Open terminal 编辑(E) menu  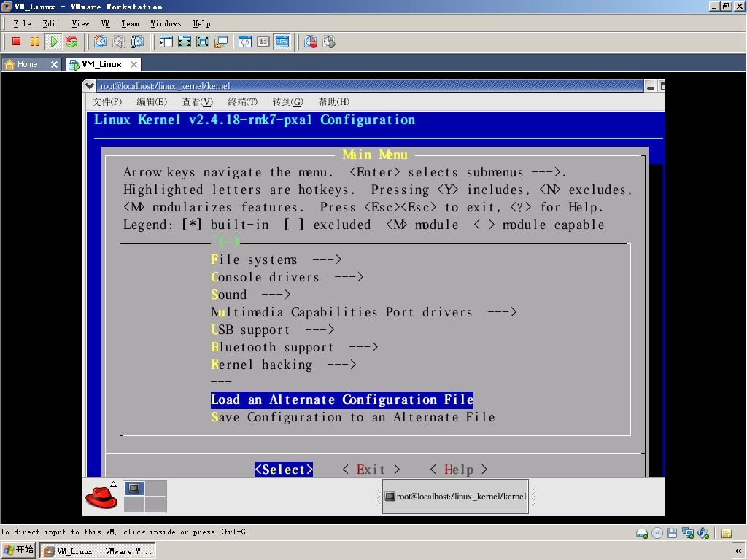pyautogui.click(x=152, y=101)
